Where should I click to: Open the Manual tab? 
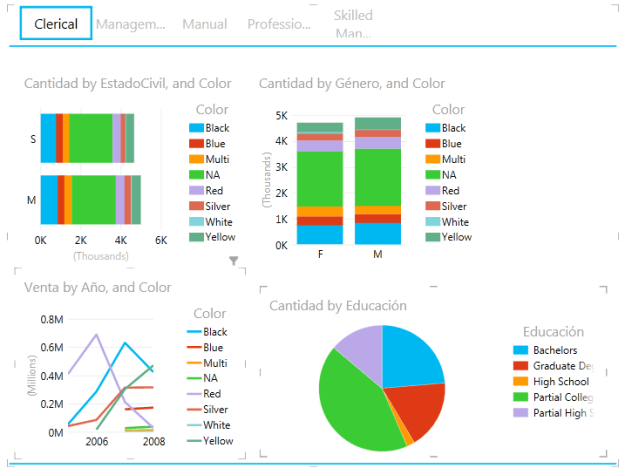(204, 24)
